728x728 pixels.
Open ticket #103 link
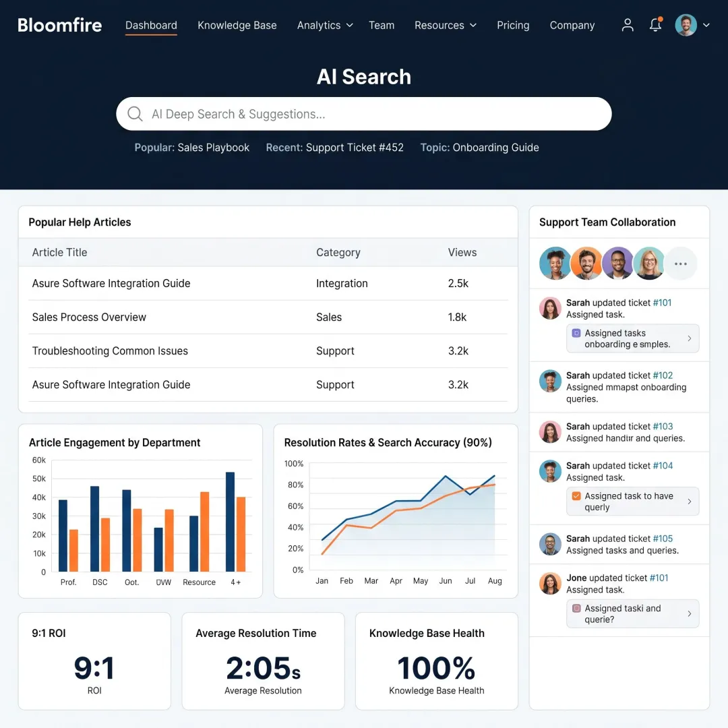tap(663, 426)
